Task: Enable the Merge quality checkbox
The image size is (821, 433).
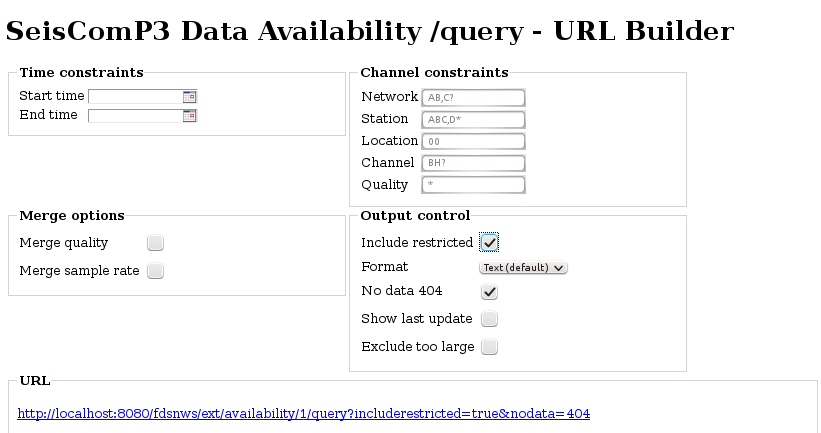Action: click(x=156, y=243)
